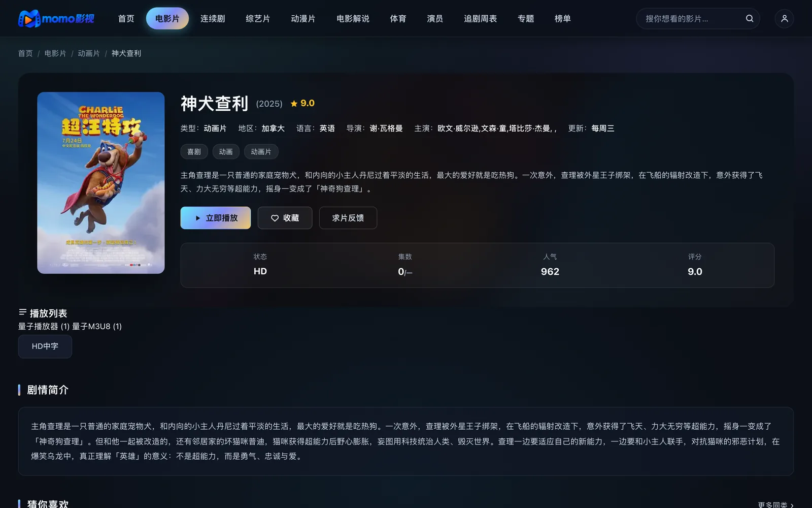The width and height of the screenshot is (812, 508).
Task: Open the 综艺片 nav item
Action: tap(258, 18)
